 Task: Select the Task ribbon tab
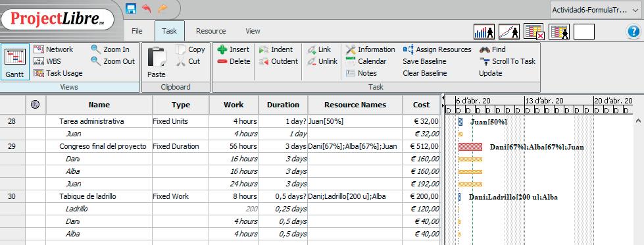169,31
